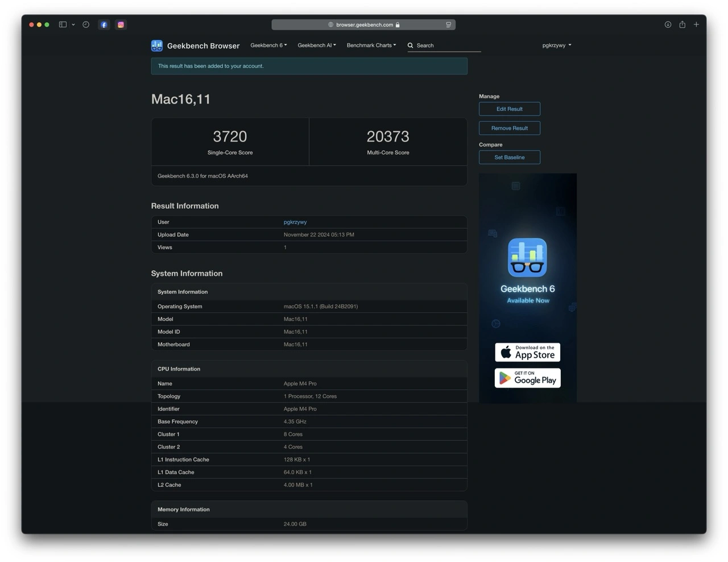Click the history clock icon in toolbar
728x562 pixels.
pyautogui.click(x=86, y=24)
